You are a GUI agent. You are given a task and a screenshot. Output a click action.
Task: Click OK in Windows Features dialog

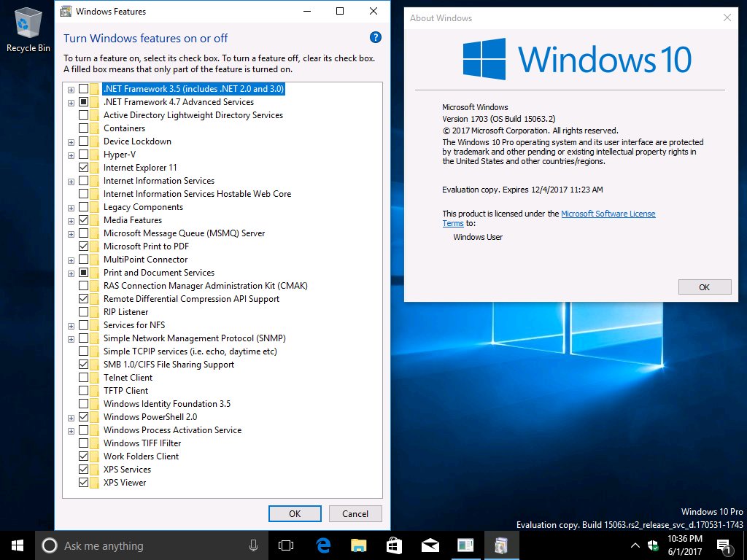coord(295,514)
